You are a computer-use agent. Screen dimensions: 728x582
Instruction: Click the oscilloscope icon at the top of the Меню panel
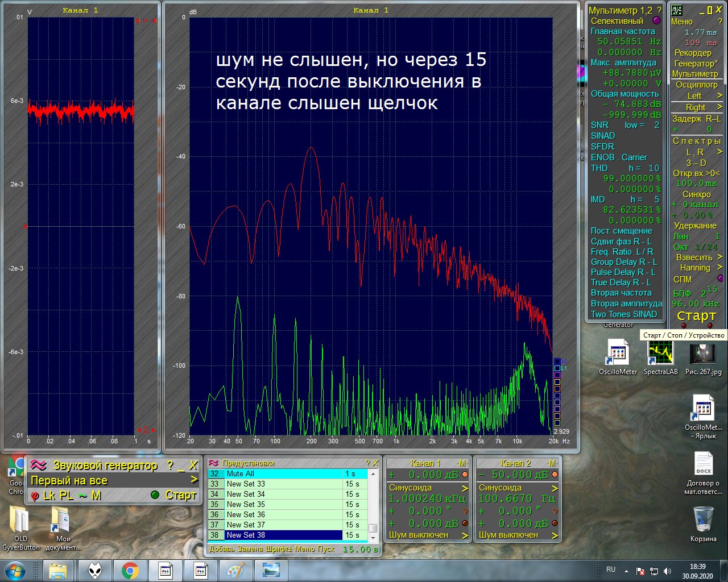(x=676, y=10)
